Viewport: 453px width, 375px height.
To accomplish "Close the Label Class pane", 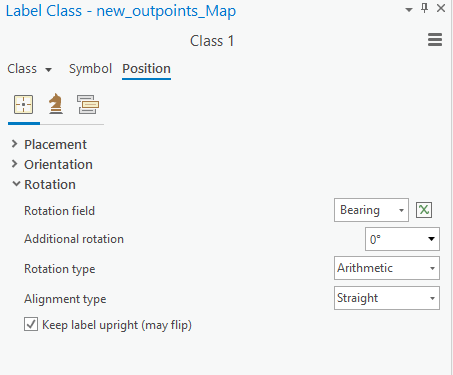I will coord(441,8).
